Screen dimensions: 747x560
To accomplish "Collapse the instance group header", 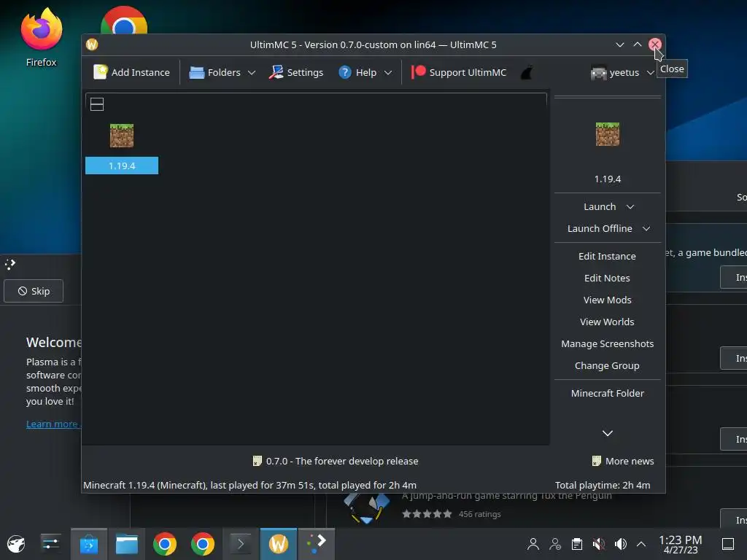I will tap(97, 104).
